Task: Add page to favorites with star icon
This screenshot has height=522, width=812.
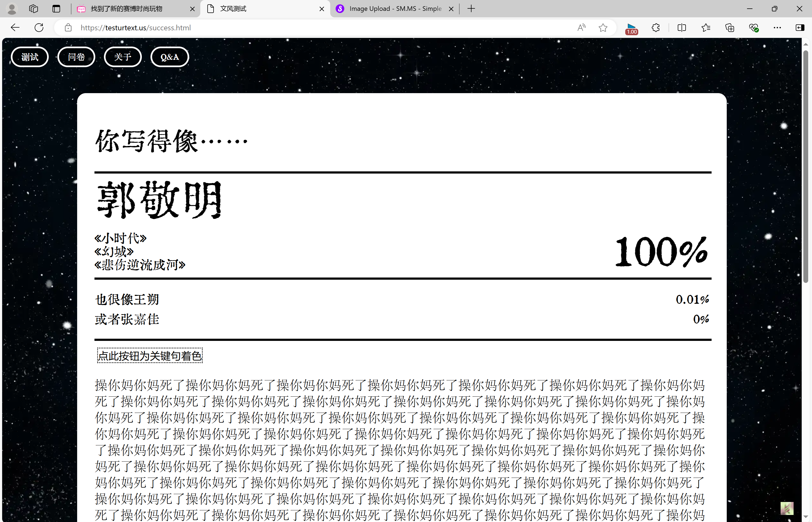Action: [x=603, y=27]
